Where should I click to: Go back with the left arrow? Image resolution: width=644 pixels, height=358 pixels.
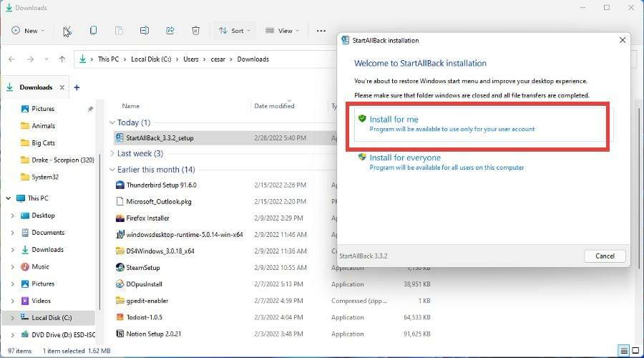[x=12, y=59]
